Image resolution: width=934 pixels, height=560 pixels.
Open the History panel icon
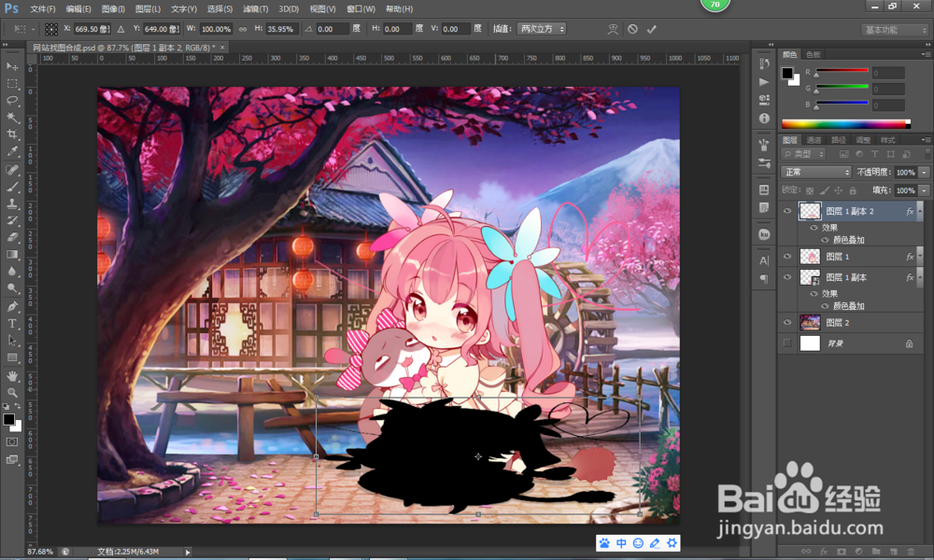coord(764,63)
